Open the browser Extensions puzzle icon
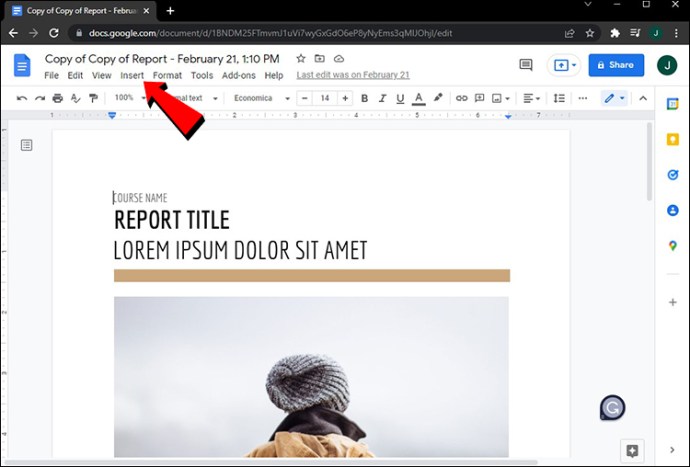Screen dimensions: 690x467 (615, 33)
